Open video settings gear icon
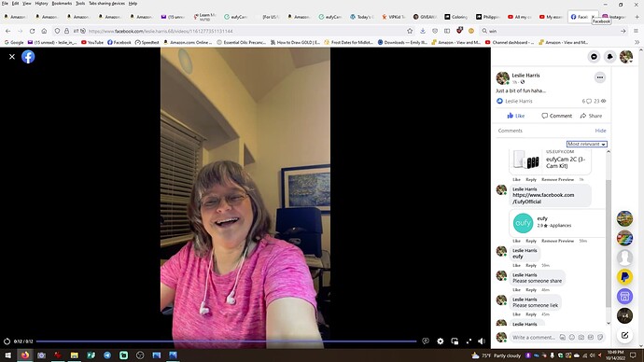 (441, 341)
